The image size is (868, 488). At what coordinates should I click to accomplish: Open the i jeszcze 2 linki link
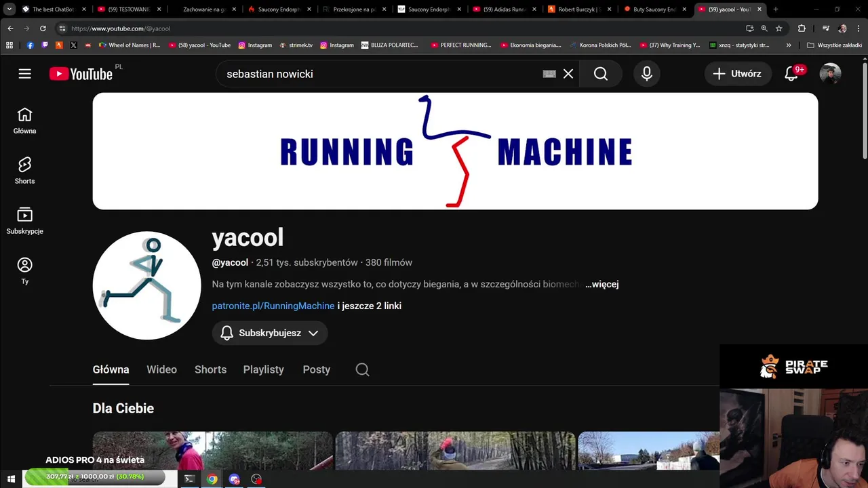point(370,306)
